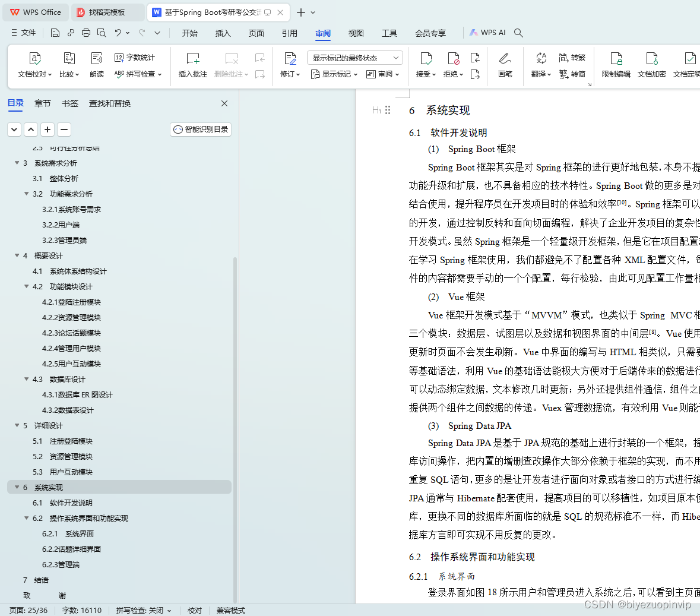The width and height of the screenshot is (700, 616).
Task: Open the 文档校对 document proofing tool
Action: coord(34,65)
